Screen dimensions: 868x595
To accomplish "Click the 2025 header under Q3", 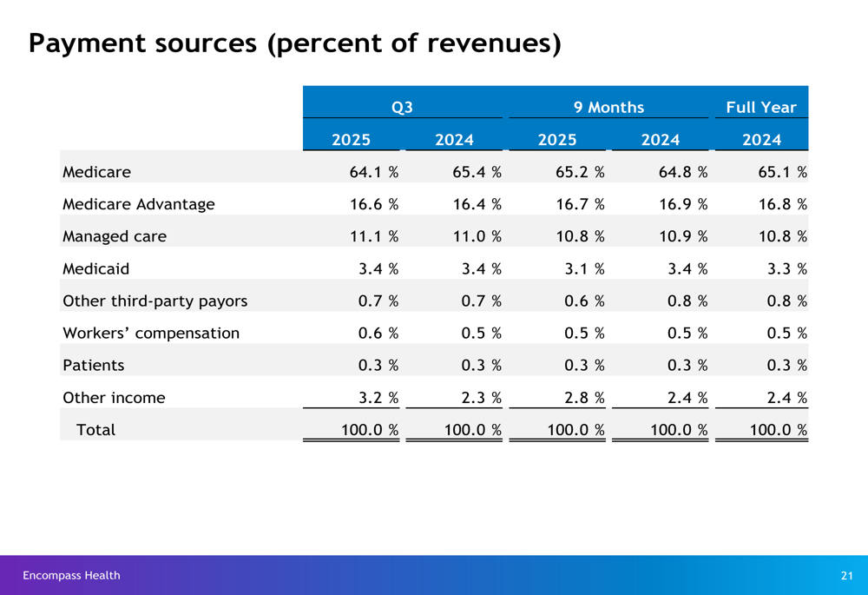I will [x=351, y=140].
